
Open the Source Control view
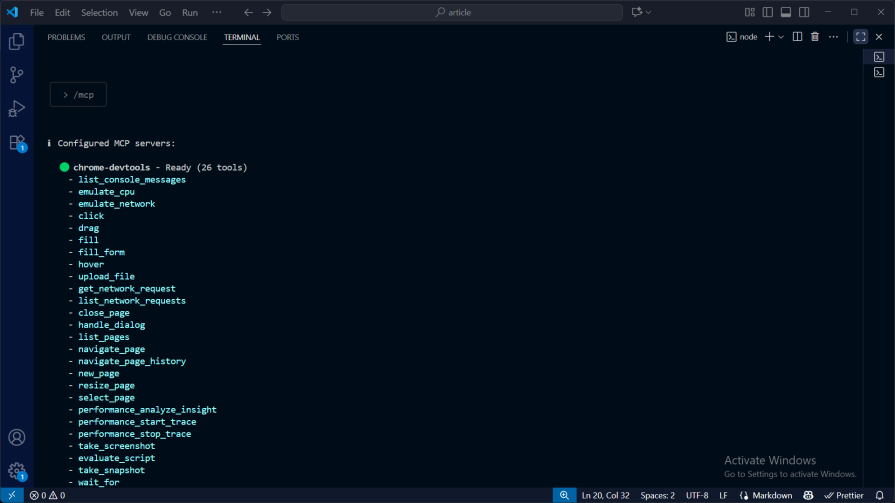click(16, 75)
